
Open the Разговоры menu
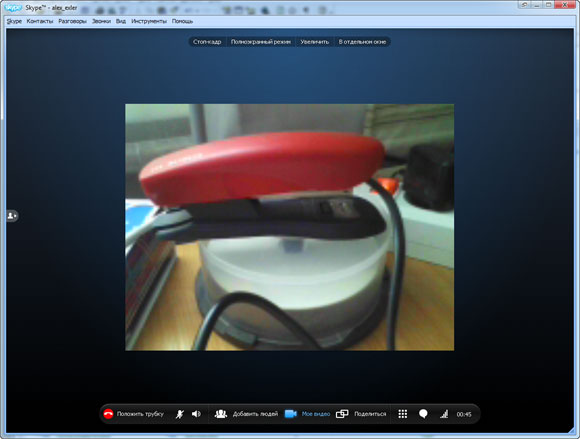(72, 21)
